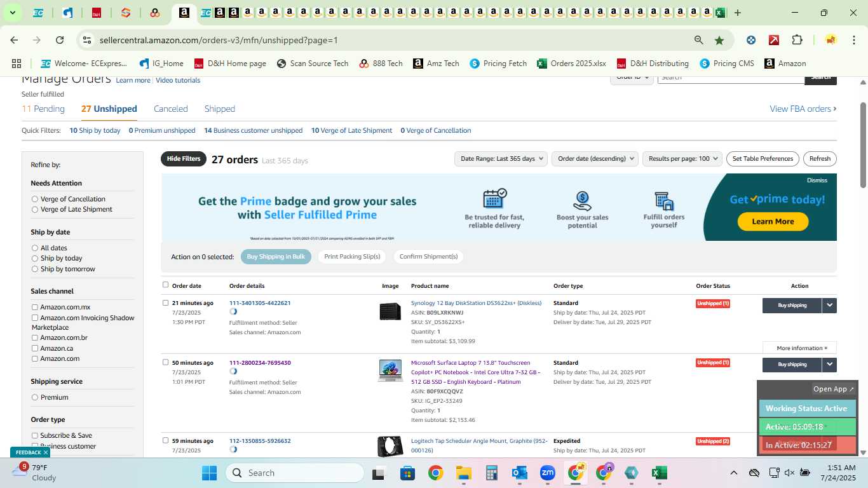Screen dimensions: 868x488
Task: Check Amazon.com Invoicing Shadow Marketplace
Action: pos(35,318)
